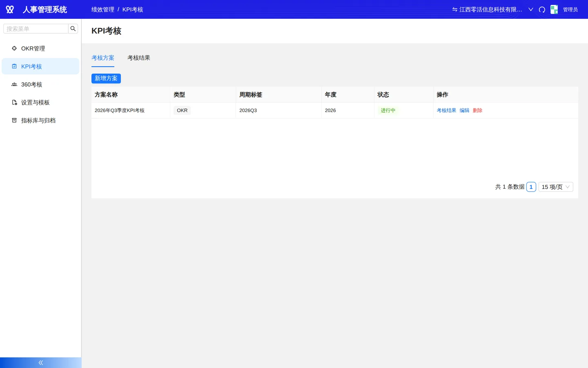Click the 绩效管理 breadcrumb
The width and height of the screenshot is (588, 368).
pyautogui.click(x=103, y=9)
